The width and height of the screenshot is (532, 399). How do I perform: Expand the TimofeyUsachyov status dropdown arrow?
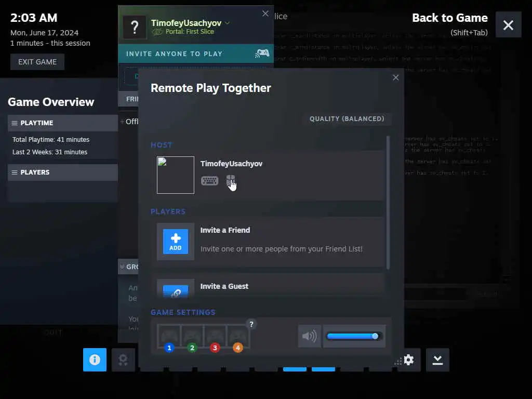pos(228,23)
